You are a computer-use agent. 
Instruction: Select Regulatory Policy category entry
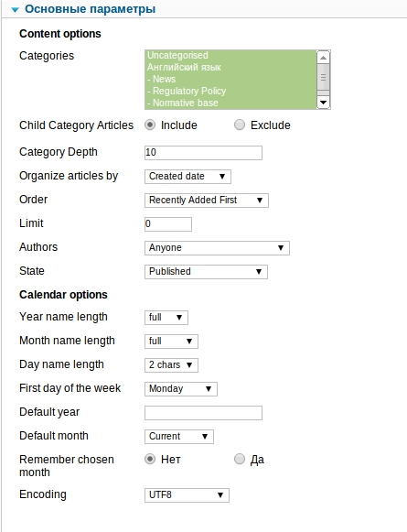click(x=187, y=91)
